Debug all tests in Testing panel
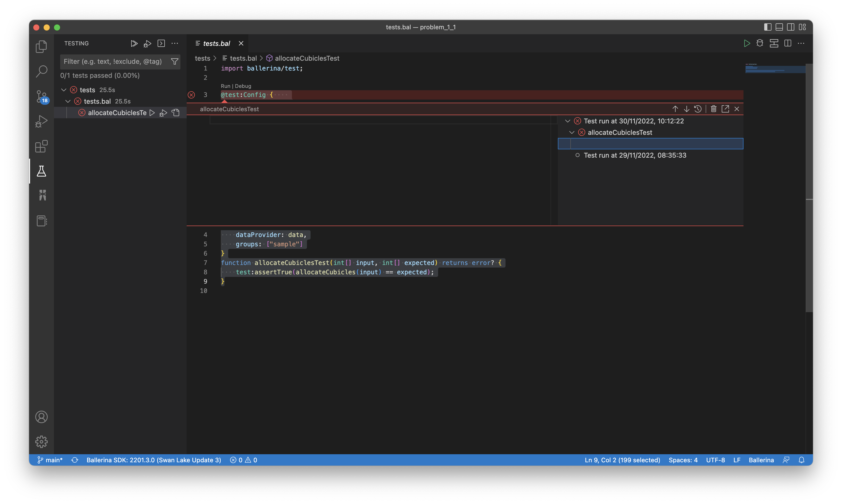This screenshot has width=842, height=504. point(147,44)
